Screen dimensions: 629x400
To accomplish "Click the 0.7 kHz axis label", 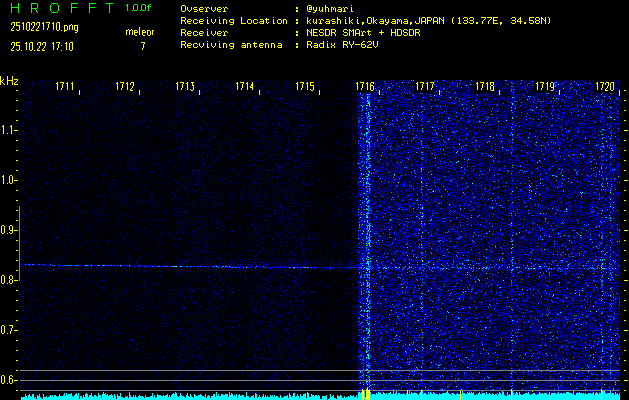I will click(8, 330).
